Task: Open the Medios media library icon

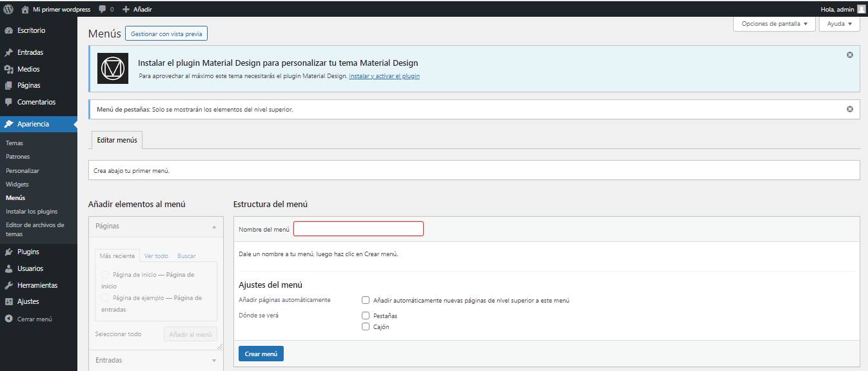Action: 9,69
